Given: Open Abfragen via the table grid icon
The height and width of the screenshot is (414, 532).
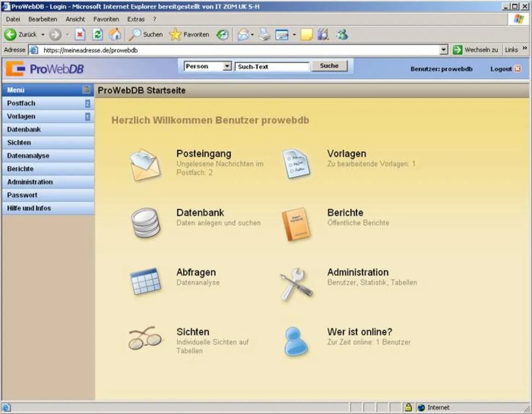Looking at the screenshot, I should click(145, 282).
